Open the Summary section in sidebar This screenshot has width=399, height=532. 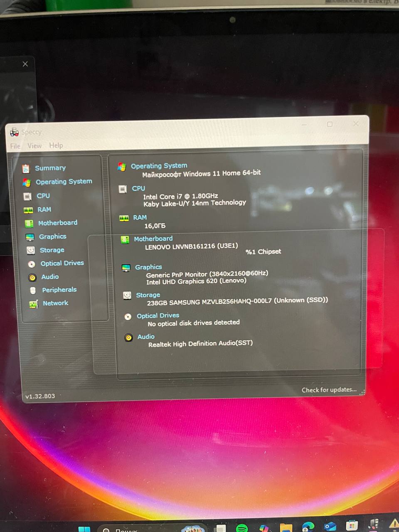[x=50, y=168]
